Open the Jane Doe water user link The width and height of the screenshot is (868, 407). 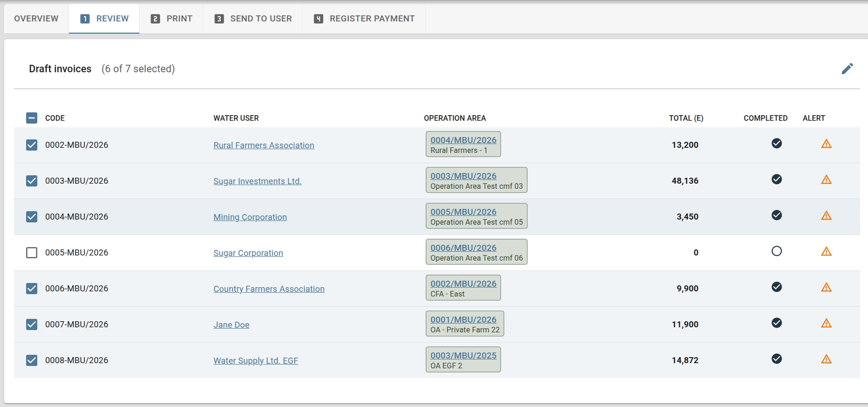point(231,325)
